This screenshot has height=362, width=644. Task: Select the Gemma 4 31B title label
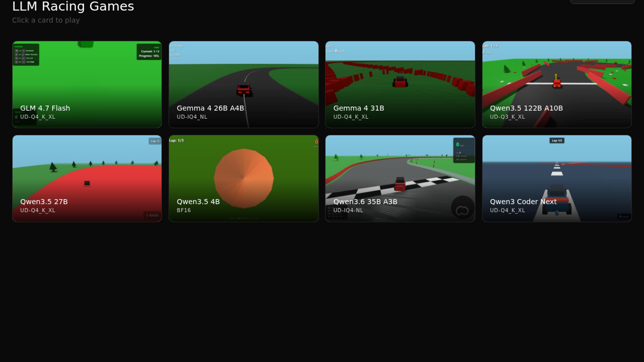tap(359, 108)
